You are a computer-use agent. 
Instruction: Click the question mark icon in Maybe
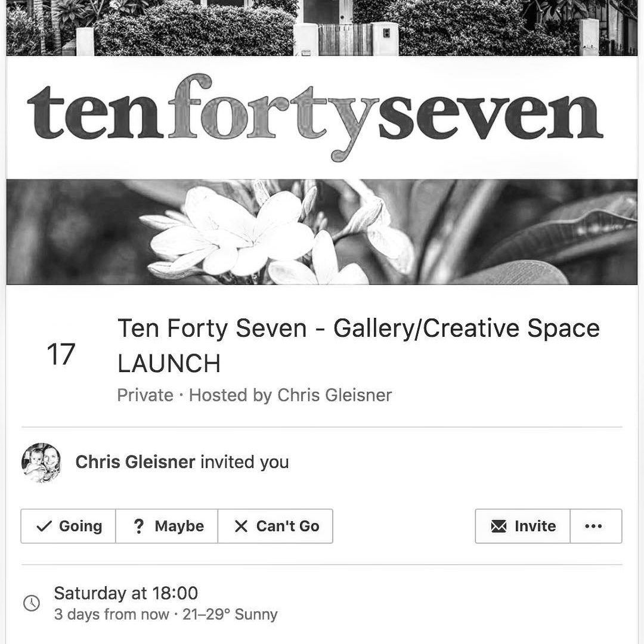[139, 526]
